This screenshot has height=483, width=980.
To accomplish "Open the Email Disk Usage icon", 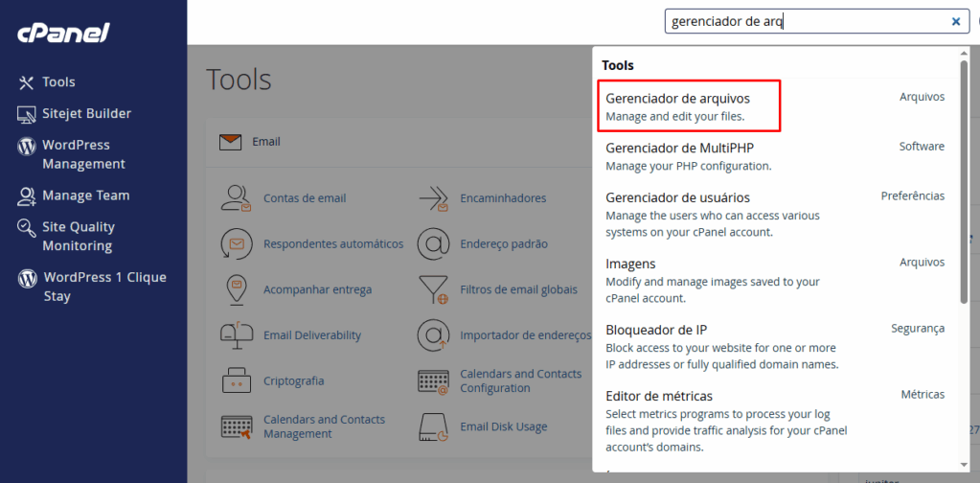I will click(434, 426).
